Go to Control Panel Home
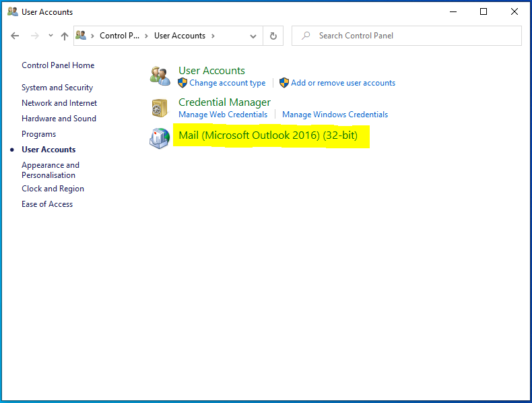Image resolution: width=532 pixels, height=403 pixels. tap(58, 65)
